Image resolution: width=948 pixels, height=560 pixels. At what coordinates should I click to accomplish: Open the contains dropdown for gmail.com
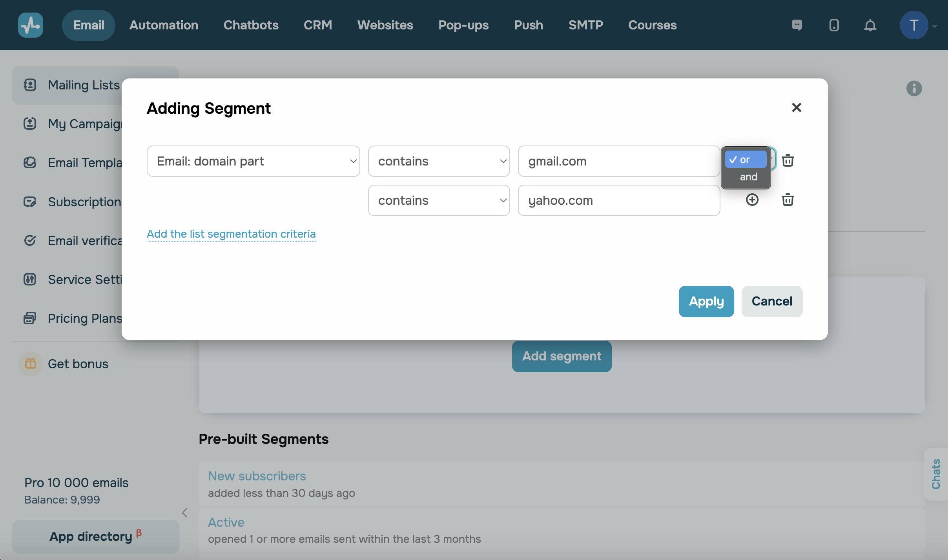click(x=439, y=161)
